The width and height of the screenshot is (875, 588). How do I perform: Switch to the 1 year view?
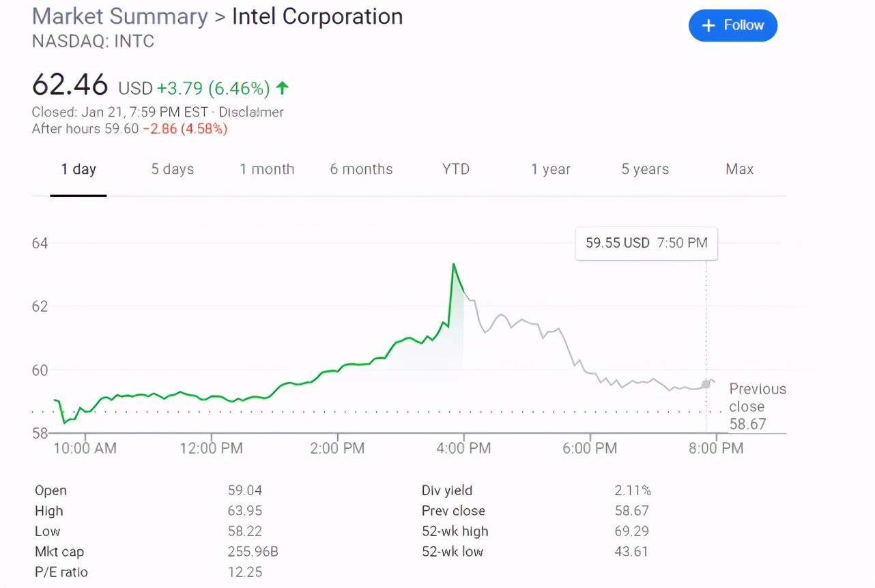[551, 169]
